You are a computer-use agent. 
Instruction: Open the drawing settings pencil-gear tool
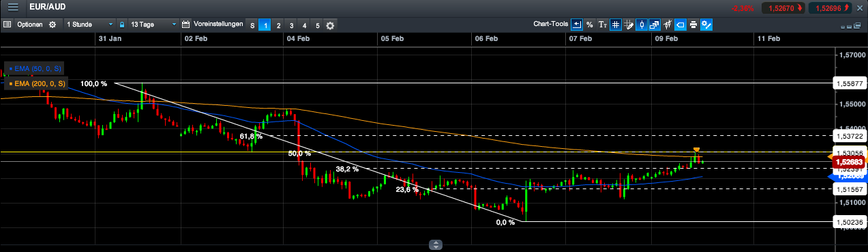coord(706,25)
